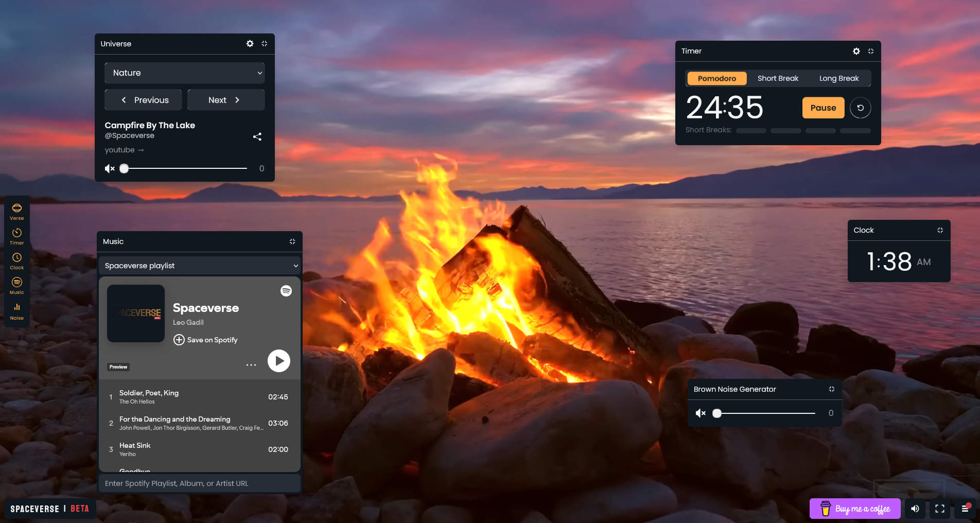Switch to Long Break tab

[x=839, y=78]
